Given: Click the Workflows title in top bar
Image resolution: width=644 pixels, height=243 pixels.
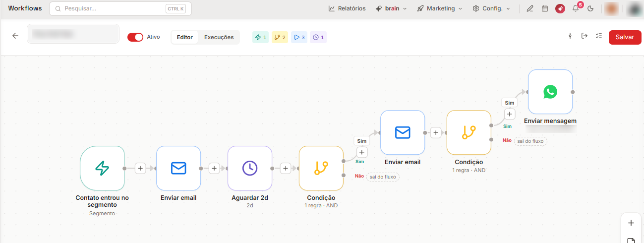Looking at the screenshot, I should pyautogui.click(x=25, y=8).
